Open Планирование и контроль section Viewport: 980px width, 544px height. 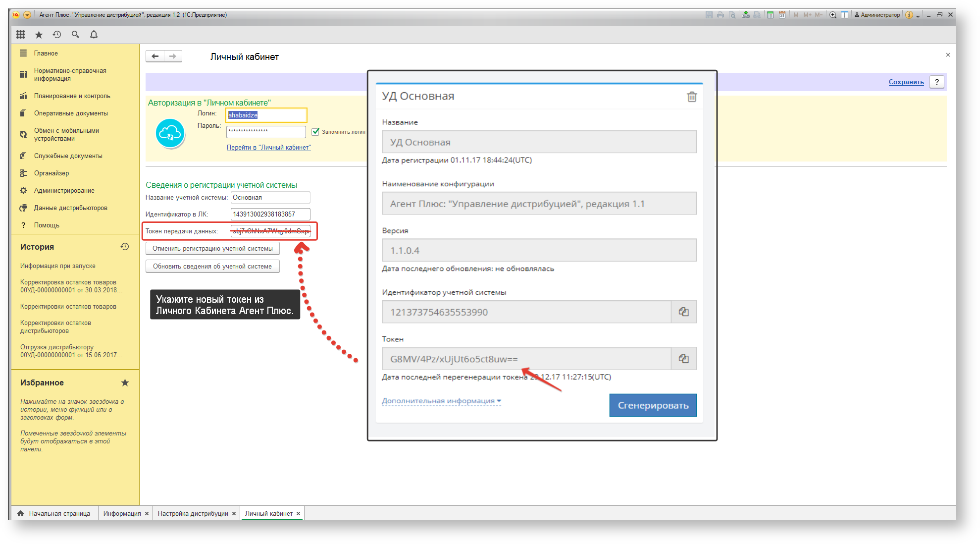(x=72, y=96)
